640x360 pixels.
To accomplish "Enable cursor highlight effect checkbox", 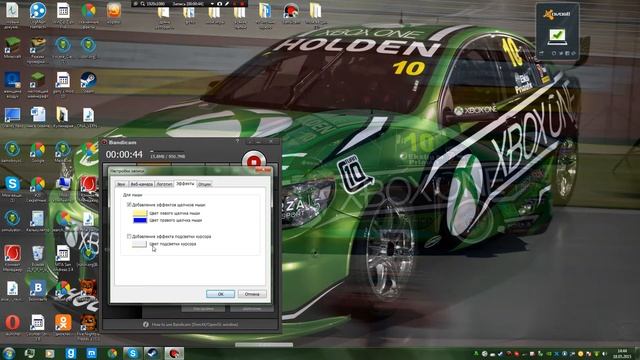I will click(x=129, y=236).
